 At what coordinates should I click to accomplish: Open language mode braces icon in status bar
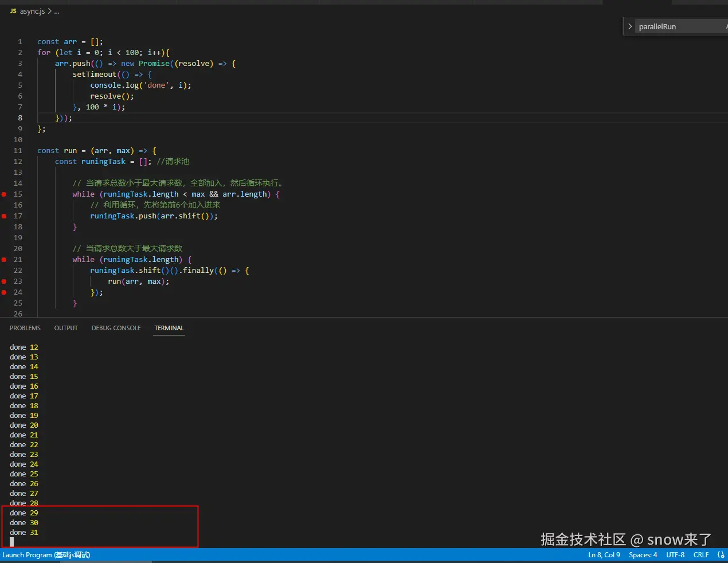pyautogui.click(x=721, y=555)
